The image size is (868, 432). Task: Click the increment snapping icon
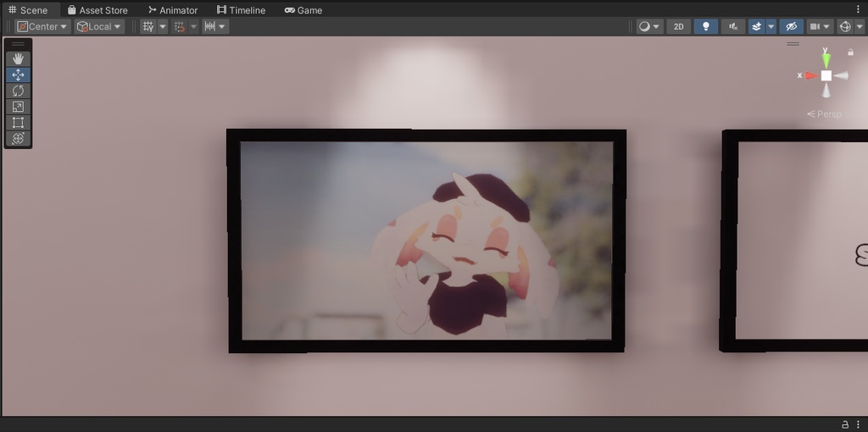pyautogui.click(x=210, y=26)
